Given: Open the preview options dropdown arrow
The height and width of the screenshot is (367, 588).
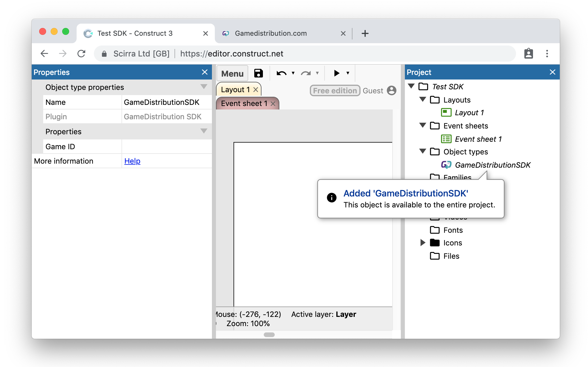Looking at the screenshot, I should click(348, 73).
